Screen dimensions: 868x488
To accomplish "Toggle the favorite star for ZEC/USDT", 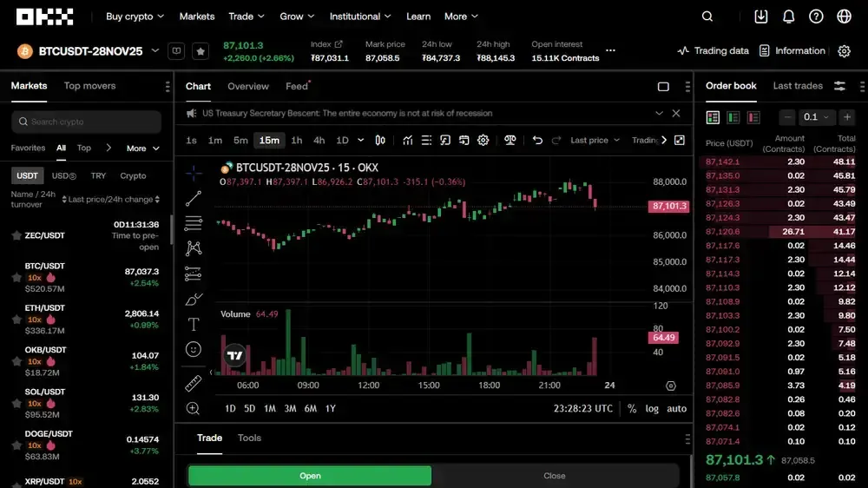I will tap(16, 235).
